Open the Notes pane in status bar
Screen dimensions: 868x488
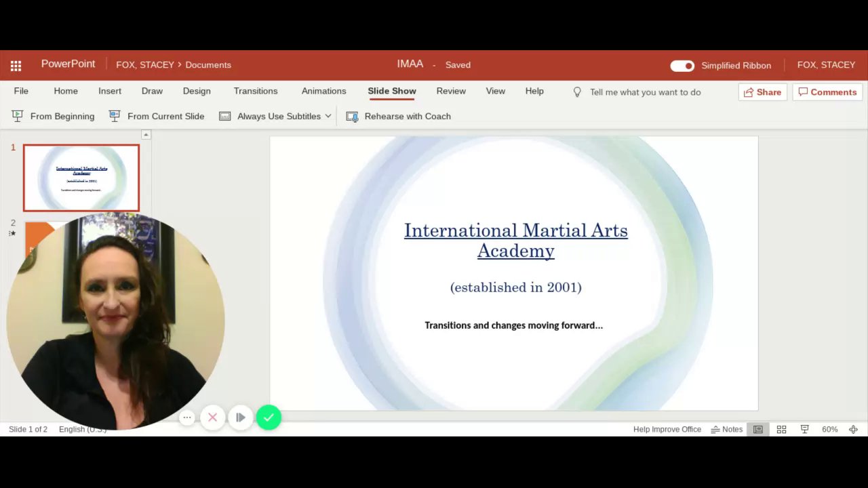point(727,429)
